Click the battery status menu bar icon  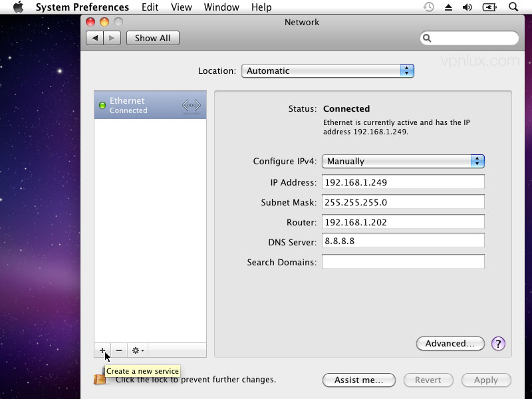click(x=489, y=7)
